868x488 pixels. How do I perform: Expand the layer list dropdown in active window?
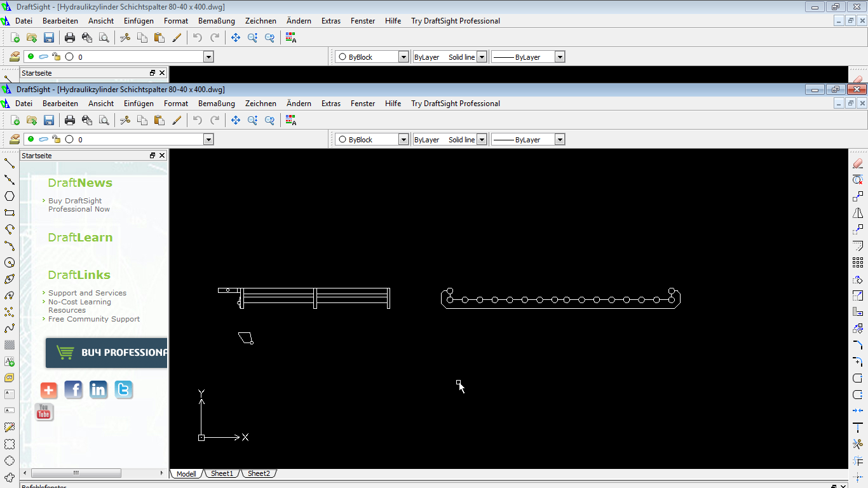(208, 140)
